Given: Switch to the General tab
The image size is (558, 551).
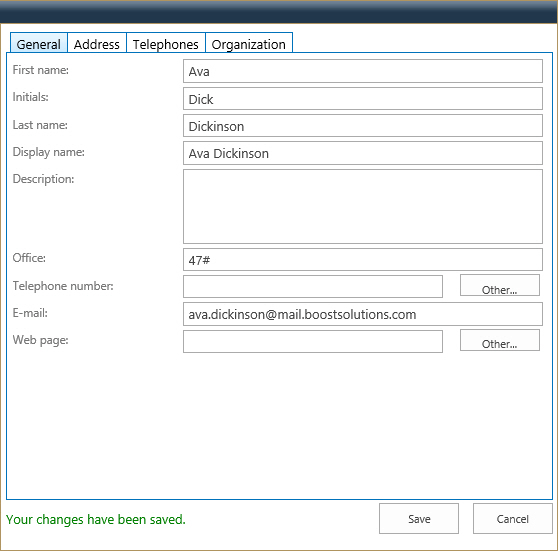Looking at the screenshot, I should [39, 43].
